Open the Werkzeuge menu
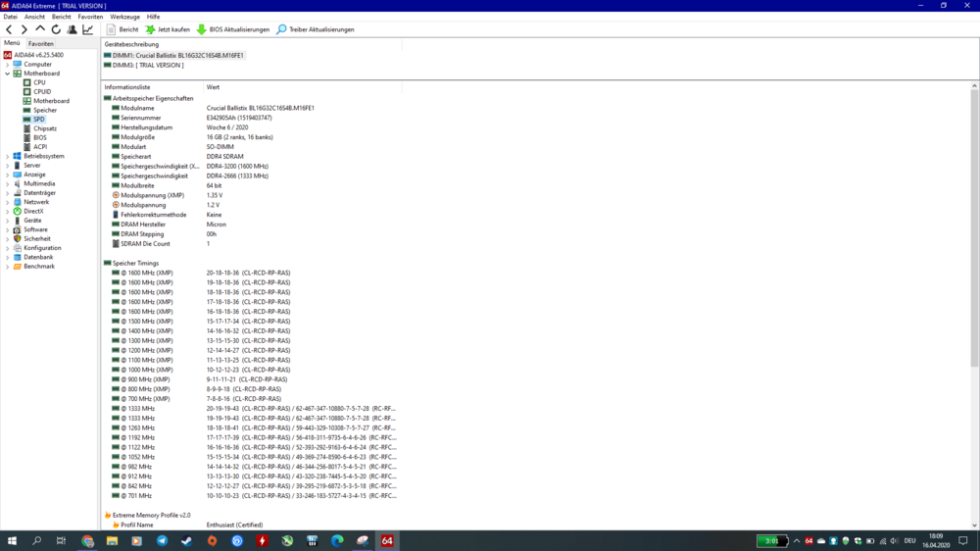The height and width of the screenshot is (551, 980). [124, 17]
